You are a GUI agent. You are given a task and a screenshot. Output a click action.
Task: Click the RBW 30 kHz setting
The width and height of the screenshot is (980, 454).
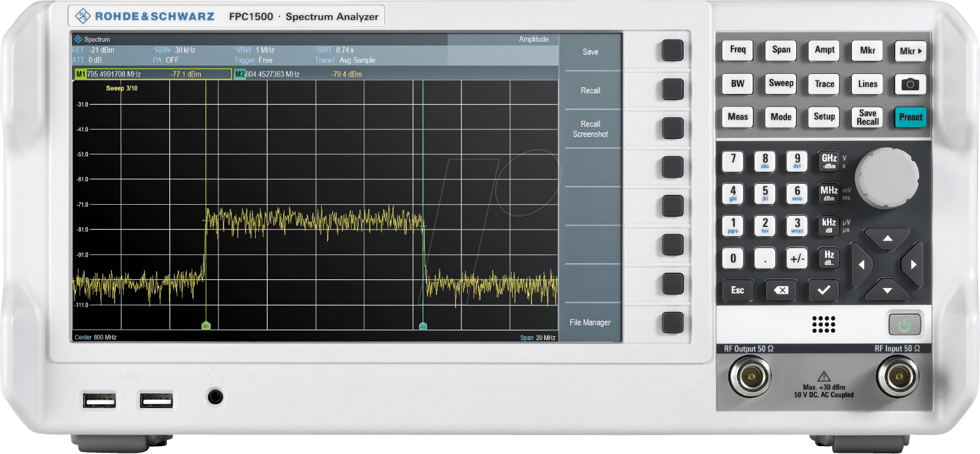pyautogui.click(x=174, y=50)
